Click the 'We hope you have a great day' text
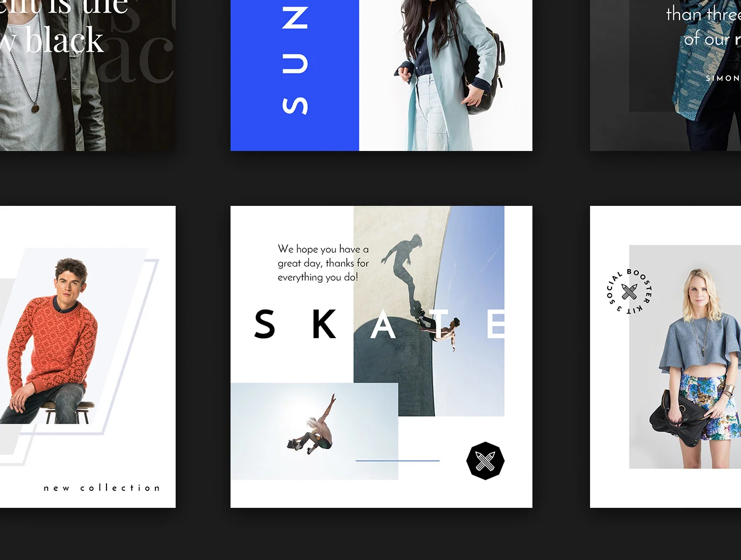 [x=323, y=263]
